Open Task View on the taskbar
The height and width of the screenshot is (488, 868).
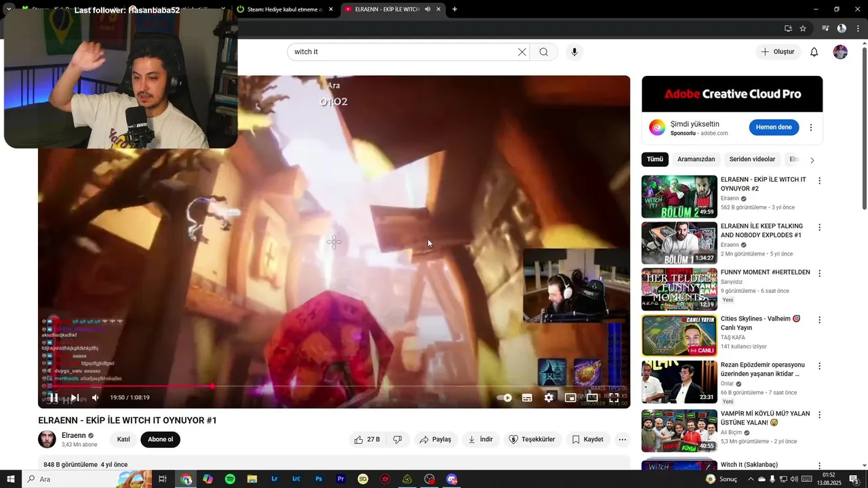163,479
